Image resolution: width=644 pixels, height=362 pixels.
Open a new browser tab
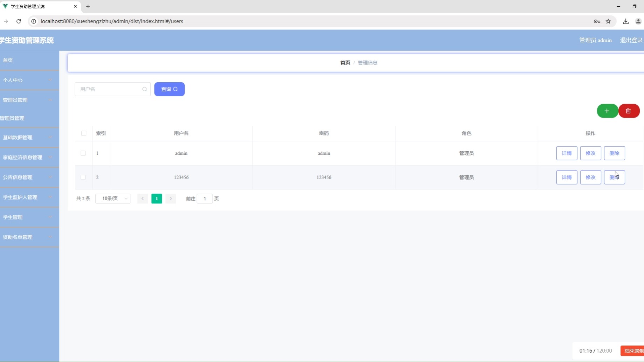click(x=88, y=6)
